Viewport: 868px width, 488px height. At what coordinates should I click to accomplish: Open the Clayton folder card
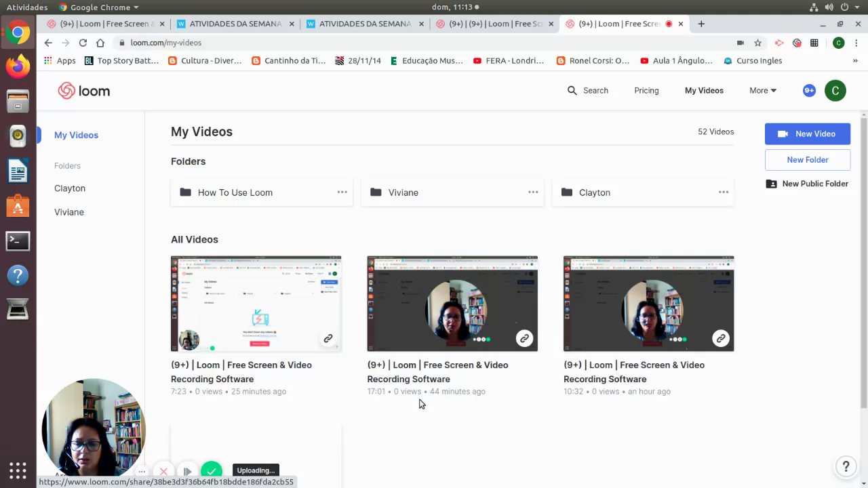pyautogui.click(x=643, y=192)
